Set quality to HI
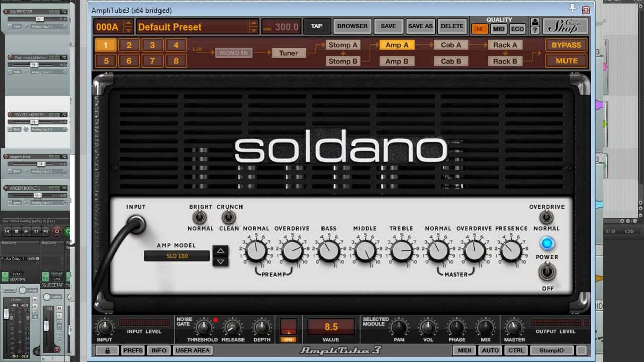 (479, 29)
